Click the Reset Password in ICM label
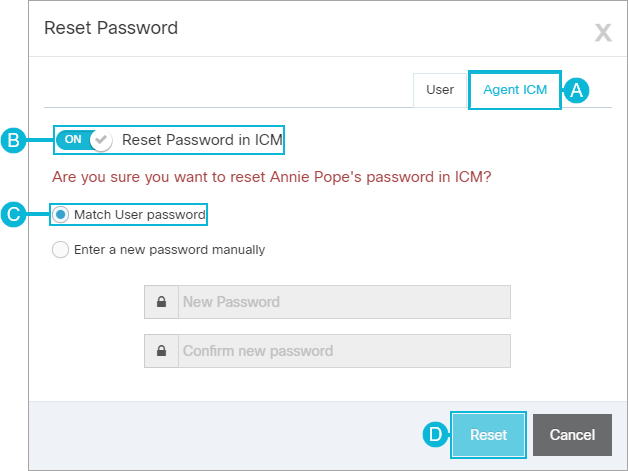628x471 pixels. click(x=202, y=140)
